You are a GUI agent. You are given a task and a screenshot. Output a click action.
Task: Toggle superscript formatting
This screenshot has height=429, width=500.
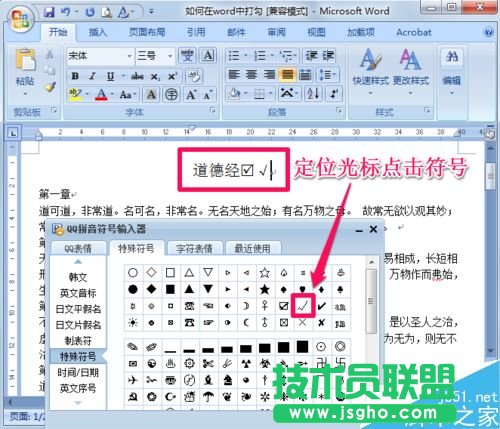[172, 76]
